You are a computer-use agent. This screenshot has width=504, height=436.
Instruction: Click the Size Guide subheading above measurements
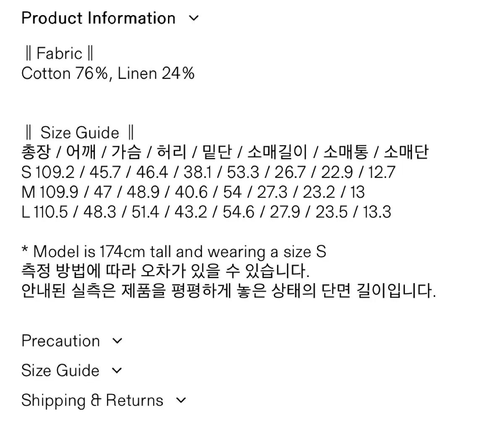(79, 133)
